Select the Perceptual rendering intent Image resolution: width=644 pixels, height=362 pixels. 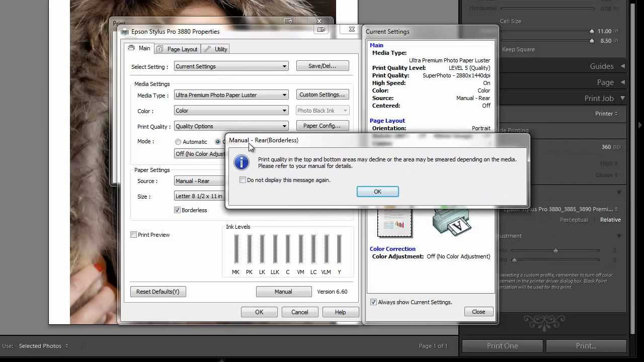574,220
